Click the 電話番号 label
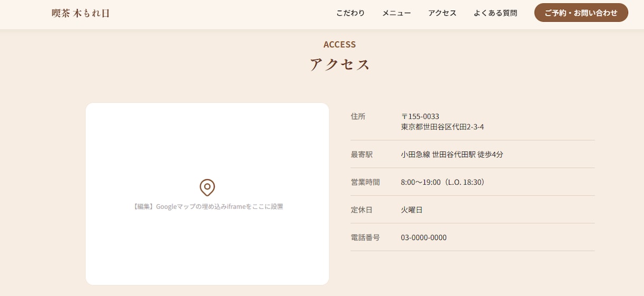644x296 pixels. click(365, 237)
